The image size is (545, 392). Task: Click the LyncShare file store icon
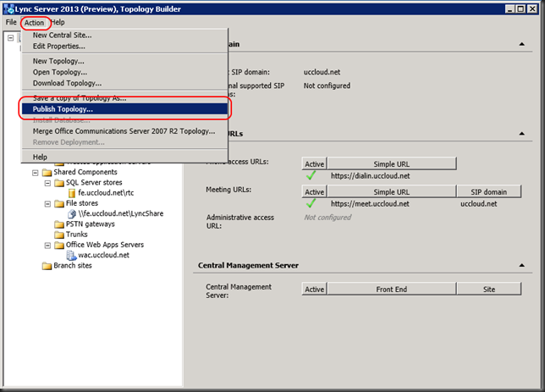tap(72, 214)
